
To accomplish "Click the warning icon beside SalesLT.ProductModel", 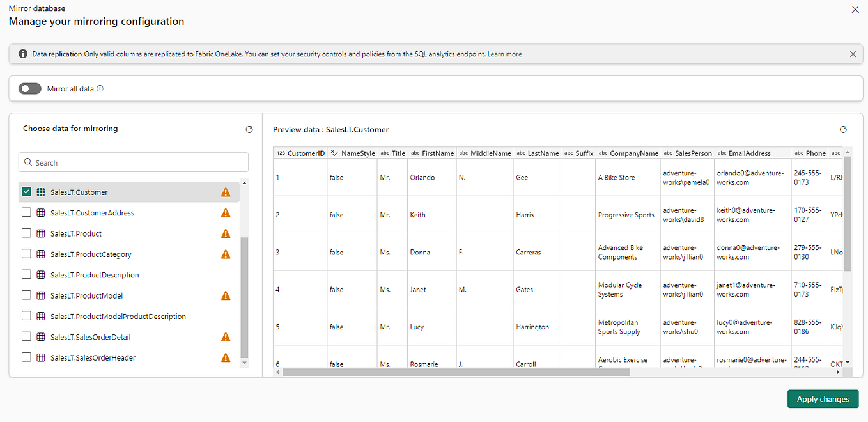I will click(226, 295).
